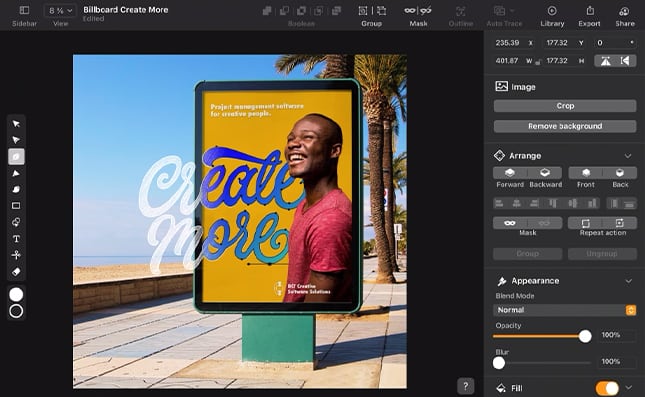
Task: Collapse the Appearance section
Action: pyautogui.click(x=629, y=281)
